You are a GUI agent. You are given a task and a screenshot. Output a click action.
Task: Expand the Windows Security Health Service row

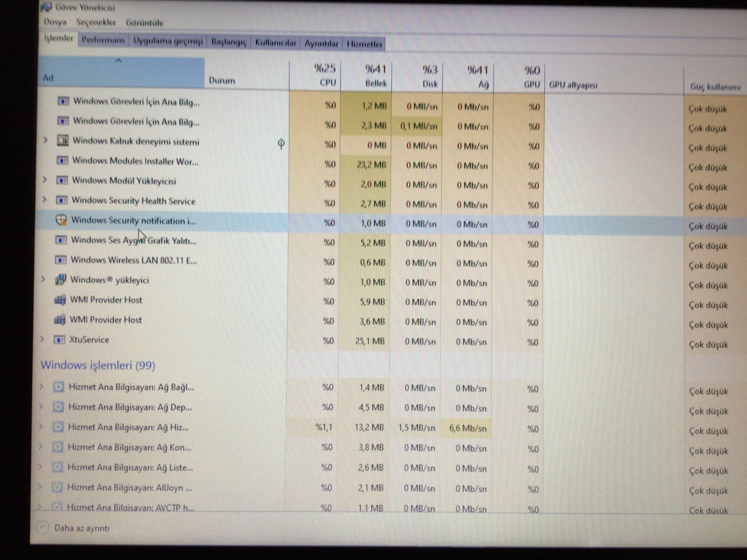45,200
